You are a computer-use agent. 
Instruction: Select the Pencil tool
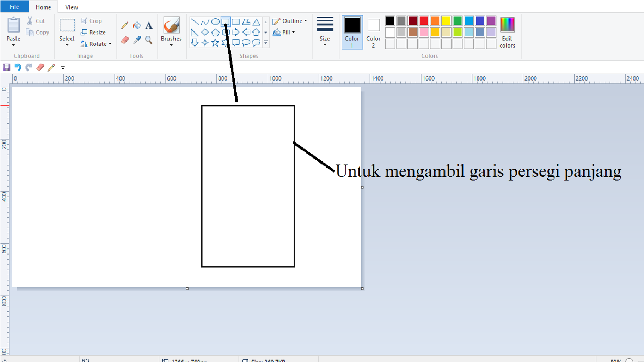(124, 25)
